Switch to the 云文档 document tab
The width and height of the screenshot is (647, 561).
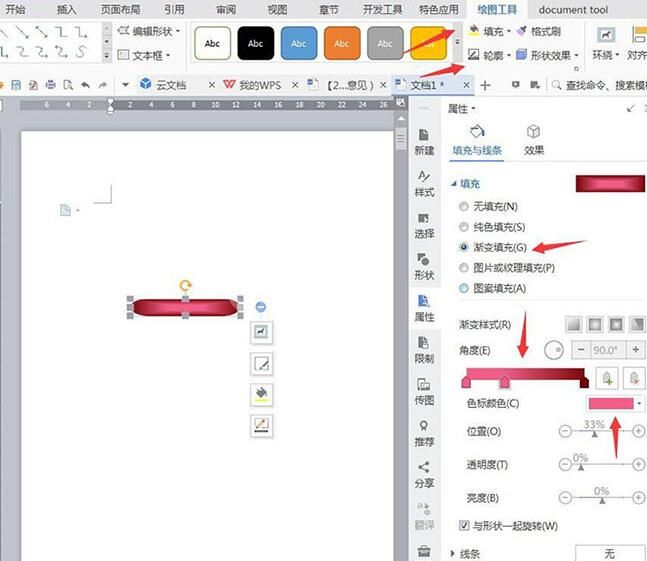171,85
